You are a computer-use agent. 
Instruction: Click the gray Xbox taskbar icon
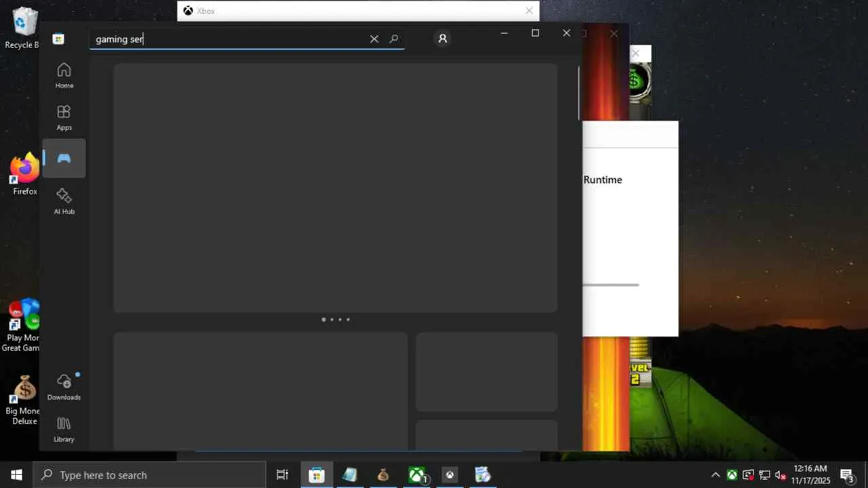(x=450, y=475)
